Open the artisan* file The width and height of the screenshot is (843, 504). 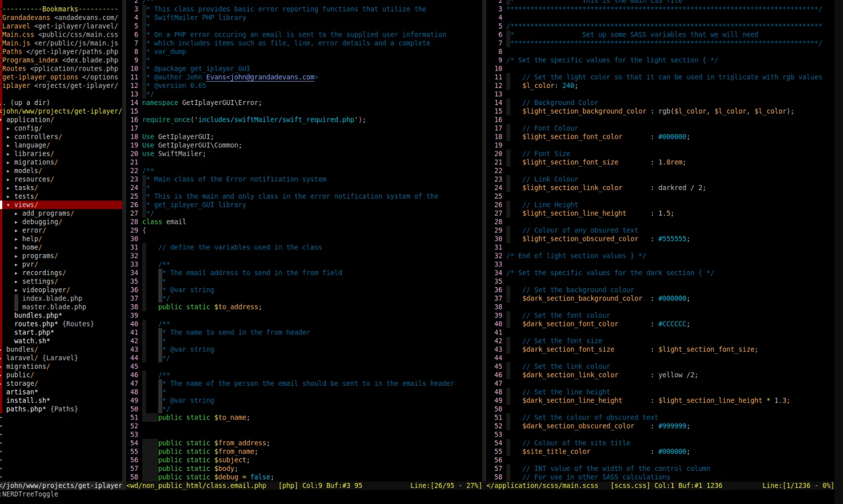pyautogui.click(x=22, y=392)
